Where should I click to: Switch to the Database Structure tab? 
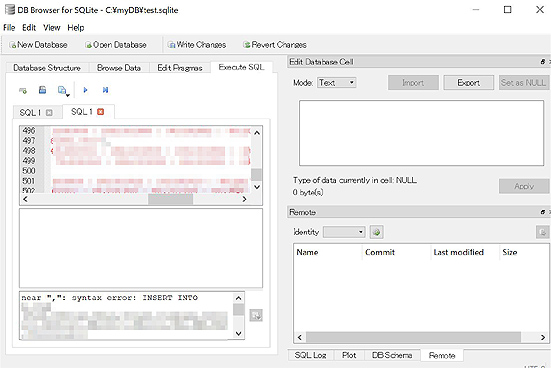(x=47, y=67)
